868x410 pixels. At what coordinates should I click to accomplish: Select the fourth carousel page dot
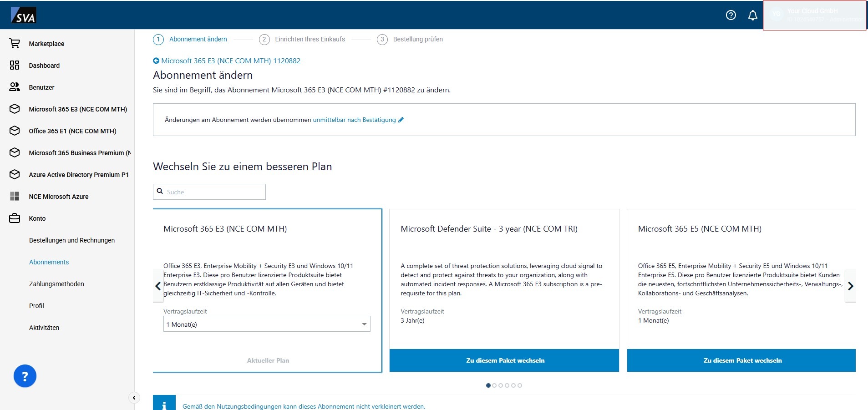pyautogui.click(x=507, y=385)
